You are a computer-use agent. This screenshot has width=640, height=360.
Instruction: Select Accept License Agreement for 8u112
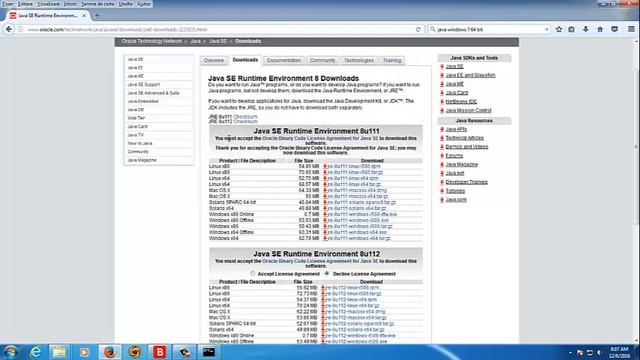tap(253, 273)
